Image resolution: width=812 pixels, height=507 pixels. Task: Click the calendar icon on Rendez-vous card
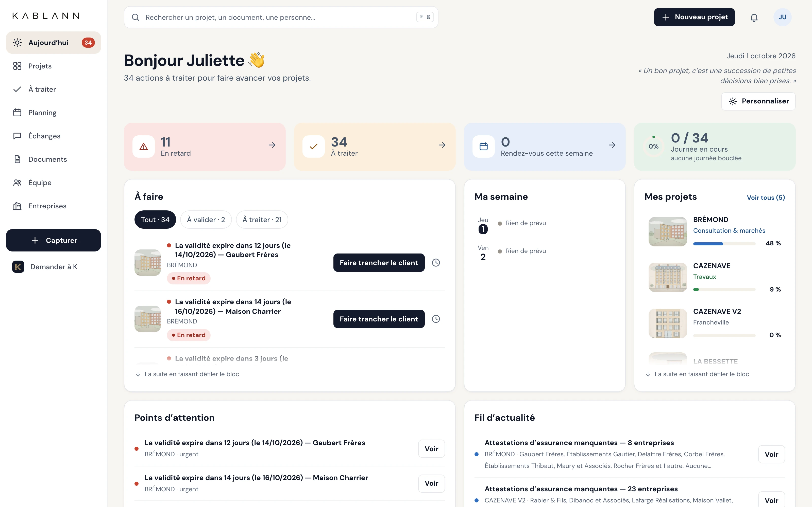click(483, 147)
